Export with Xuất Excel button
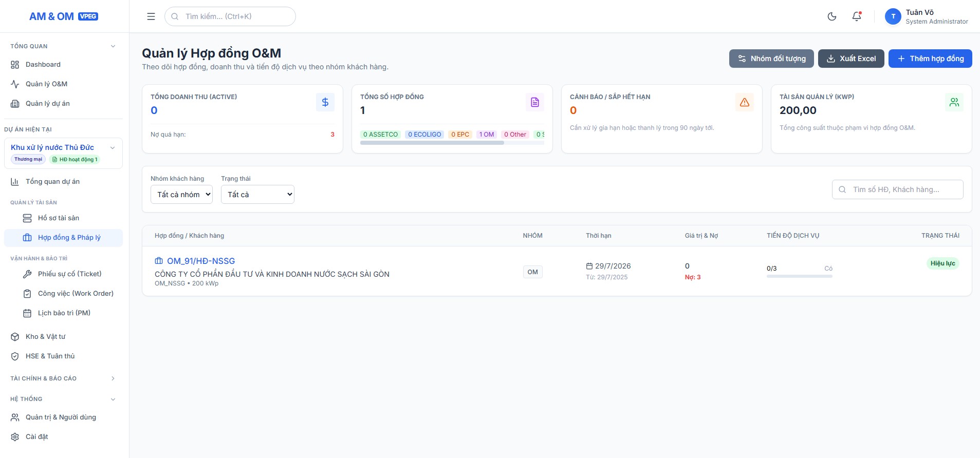This screenshot has width=980, height=458. tap(851, 59)
